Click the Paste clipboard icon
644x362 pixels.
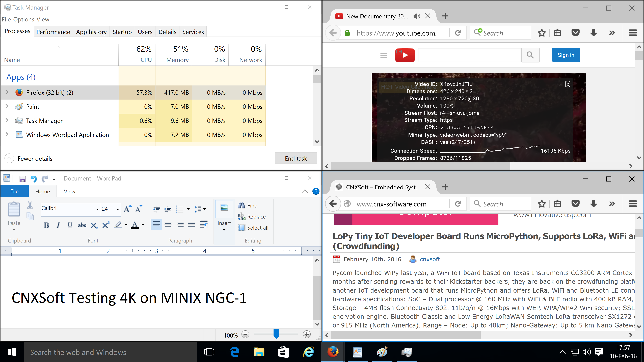14,209
